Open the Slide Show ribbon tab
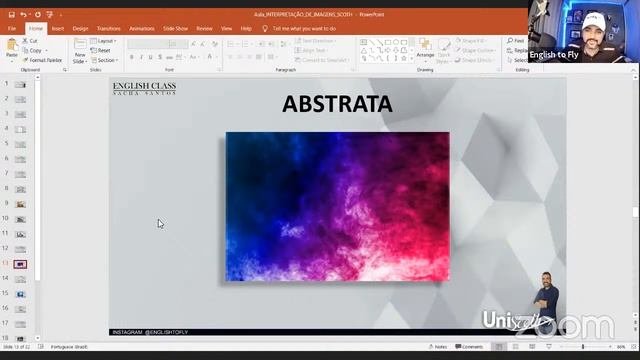The height and width of the screenshot is (360, 640). click(176, 29)
